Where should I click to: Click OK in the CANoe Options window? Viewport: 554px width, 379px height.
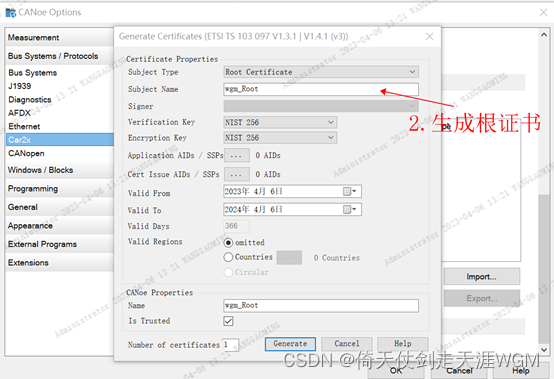click(396, 370)
